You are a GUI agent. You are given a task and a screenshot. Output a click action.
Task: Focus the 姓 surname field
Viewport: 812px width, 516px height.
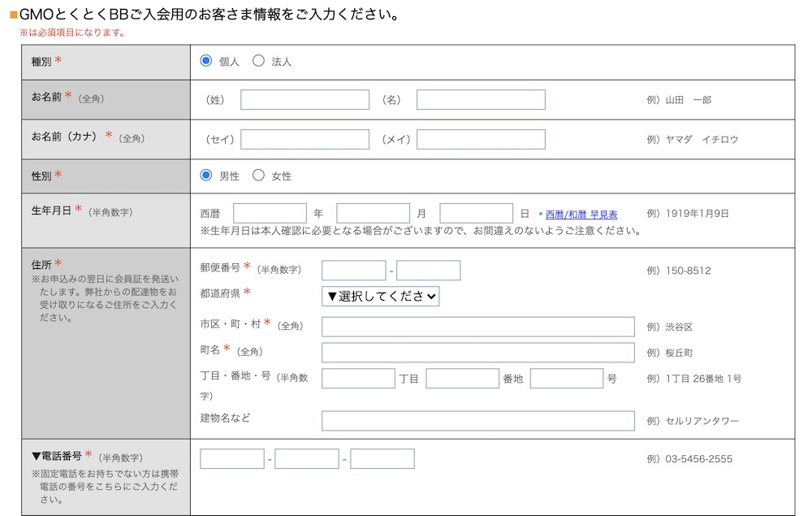tap(305, 99)
